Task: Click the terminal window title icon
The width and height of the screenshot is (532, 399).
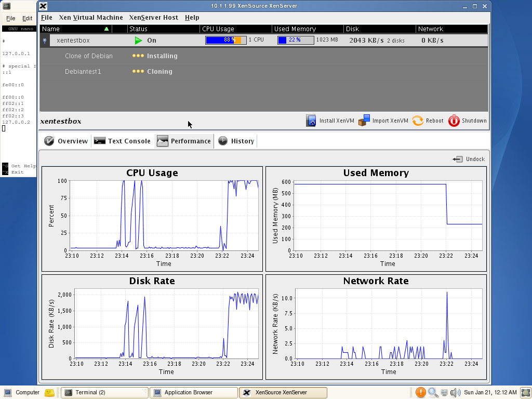Action: (6, 6)
